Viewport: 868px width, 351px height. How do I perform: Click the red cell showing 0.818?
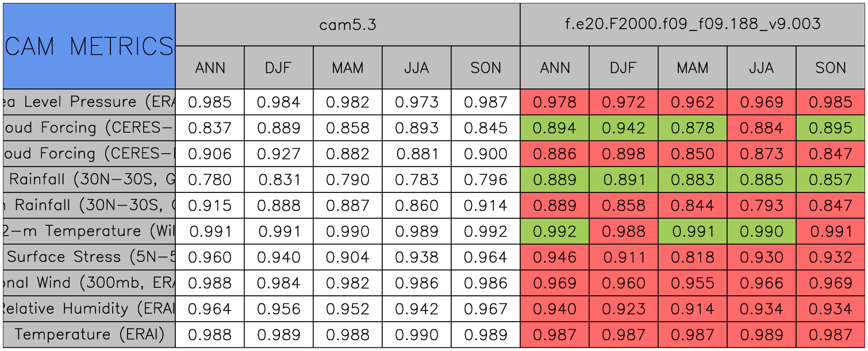tap(693, 257)
